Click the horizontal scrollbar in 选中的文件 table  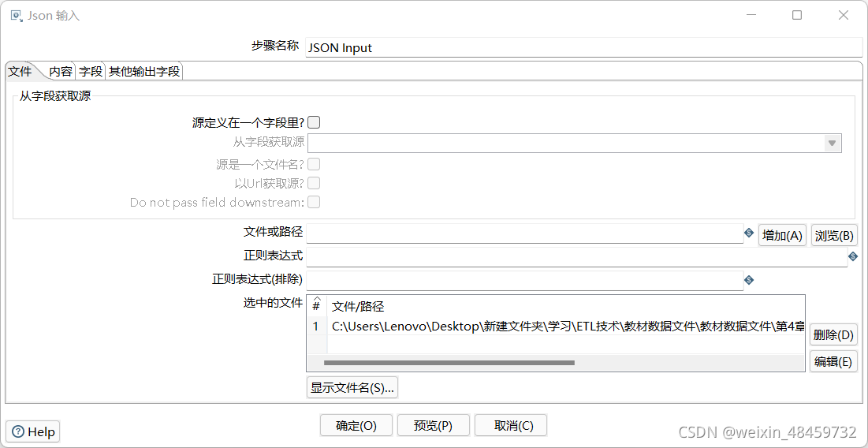tap(449, 363)
